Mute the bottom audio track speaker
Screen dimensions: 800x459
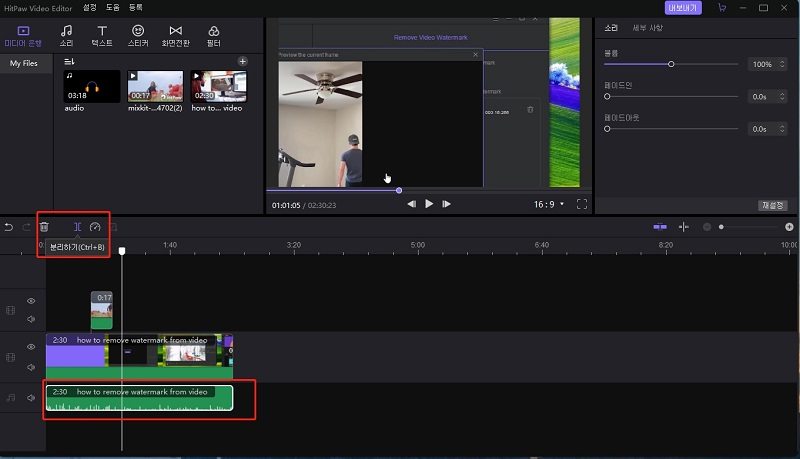(31, 398)
